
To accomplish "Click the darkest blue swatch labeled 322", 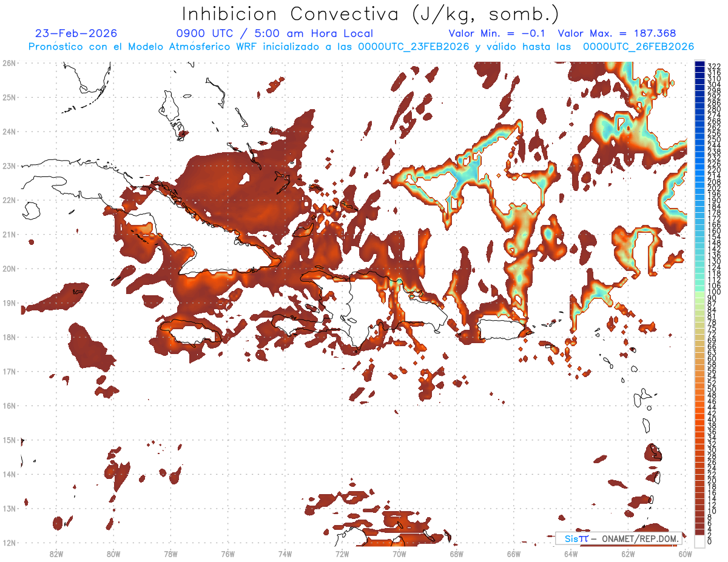I will 700,64.
